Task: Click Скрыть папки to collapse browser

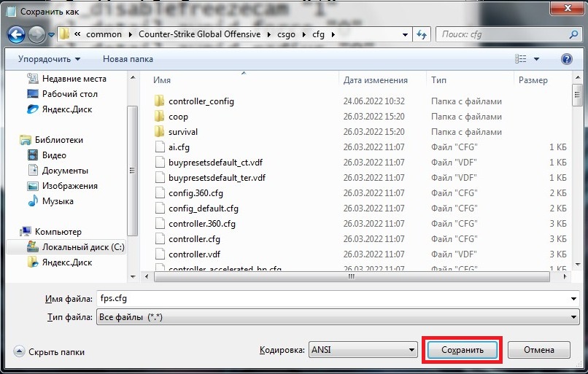Action: [x=49, y=352]
